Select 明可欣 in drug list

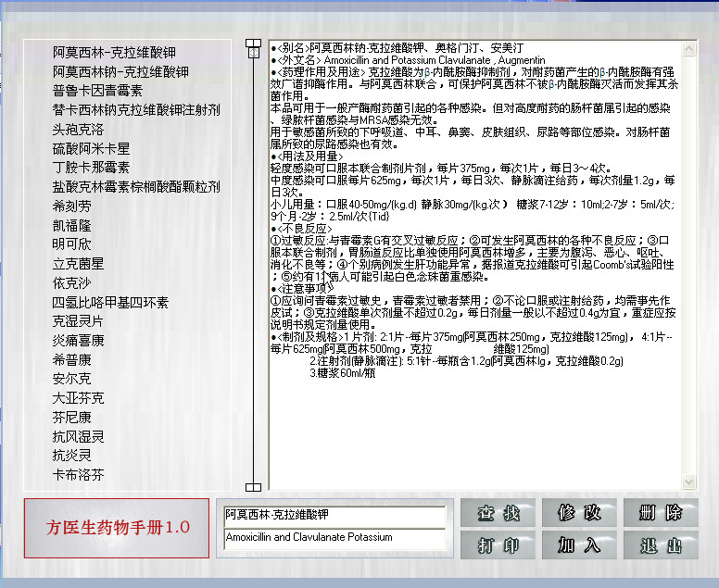(71, 244)
